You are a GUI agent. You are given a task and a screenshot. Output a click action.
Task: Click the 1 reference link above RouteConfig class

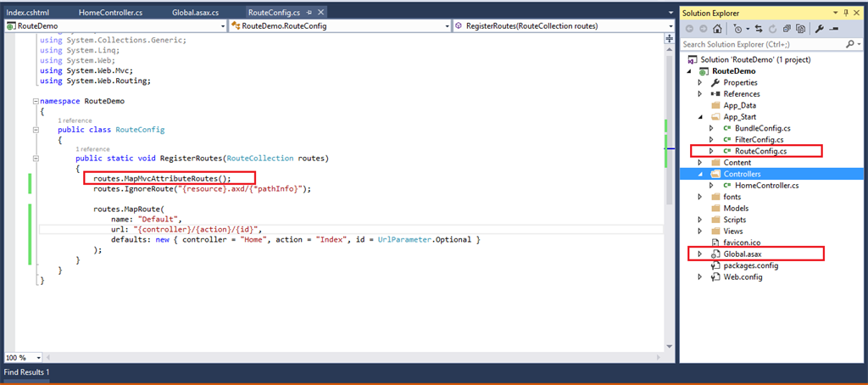pyautogui.click(x=75, y=120)
